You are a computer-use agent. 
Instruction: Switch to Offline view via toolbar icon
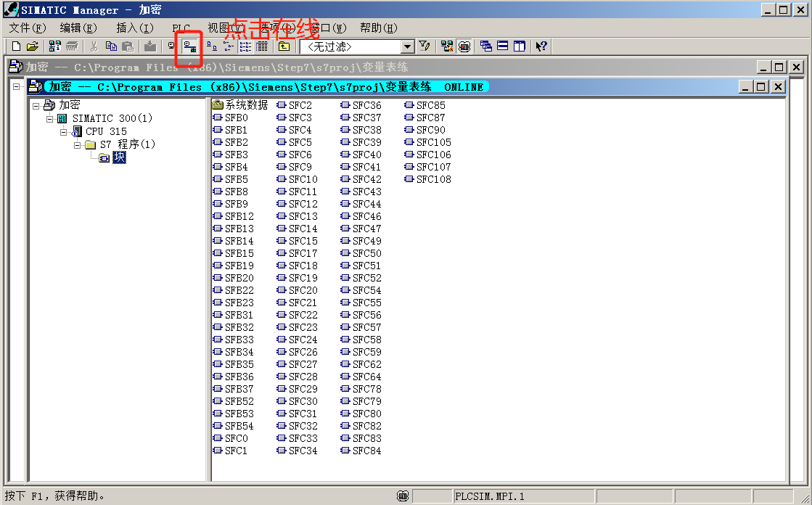171,46
